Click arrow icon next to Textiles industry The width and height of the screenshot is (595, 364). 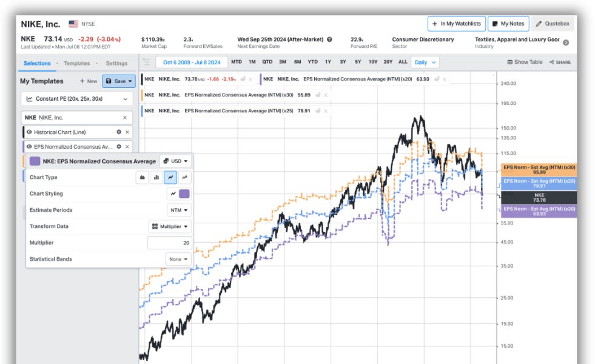pyautogui.click(x=566, y=42)
